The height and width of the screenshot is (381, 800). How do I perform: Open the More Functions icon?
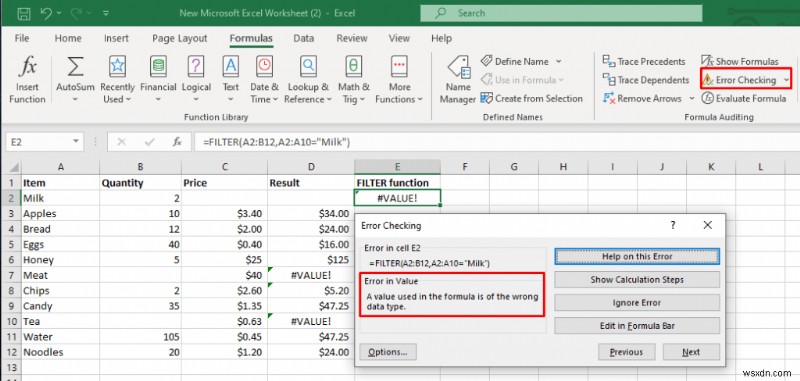pyautogui.click(x=399, y=67)
